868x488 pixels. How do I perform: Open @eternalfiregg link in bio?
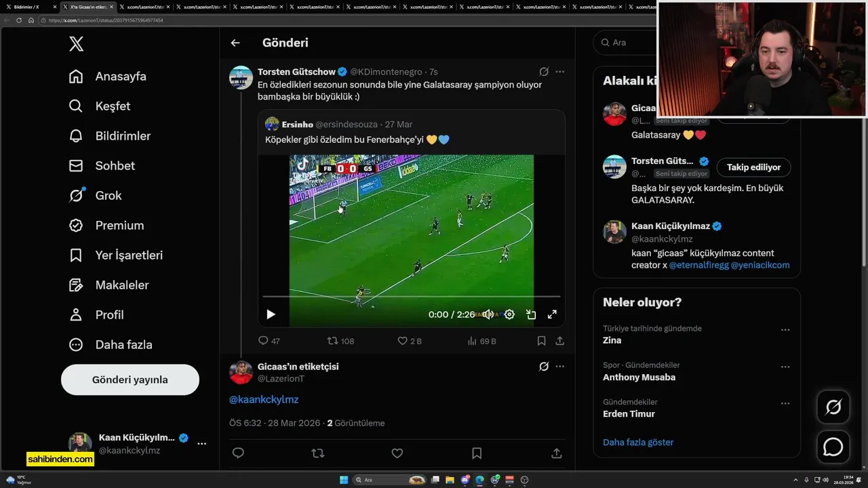pyautogui.click(x=698, y=265)
